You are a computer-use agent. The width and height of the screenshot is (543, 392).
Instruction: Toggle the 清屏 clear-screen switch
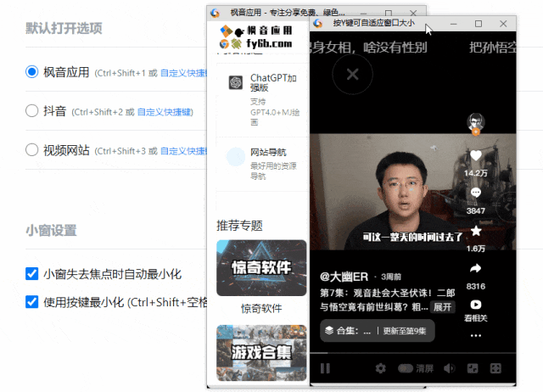tap(406, 368)
